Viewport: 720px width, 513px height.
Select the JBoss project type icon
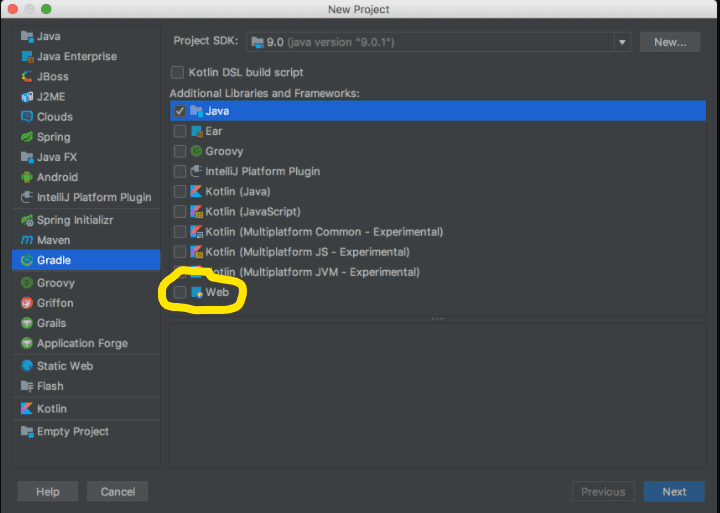click(x=27, y=77)
